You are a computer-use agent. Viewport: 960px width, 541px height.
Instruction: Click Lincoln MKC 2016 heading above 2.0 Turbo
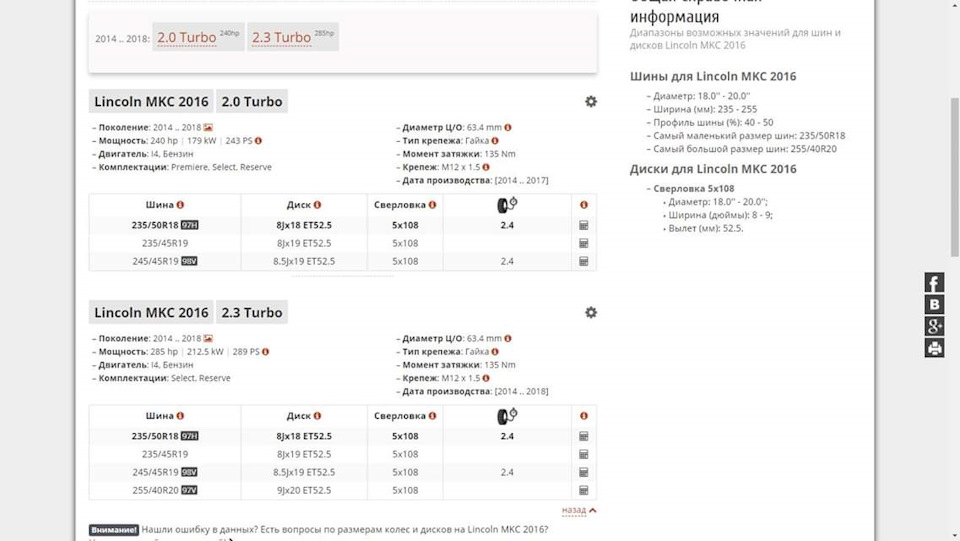[151, 102]
